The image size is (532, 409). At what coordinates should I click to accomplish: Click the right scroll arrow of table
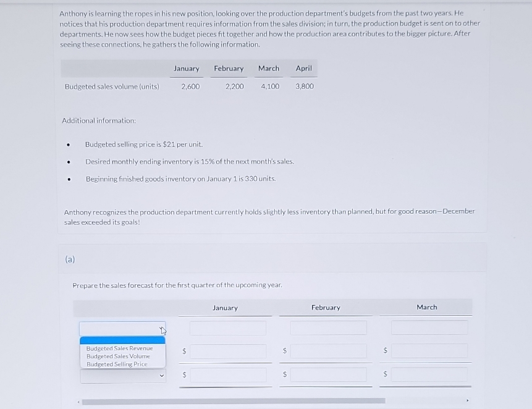[x=467, y=400]
